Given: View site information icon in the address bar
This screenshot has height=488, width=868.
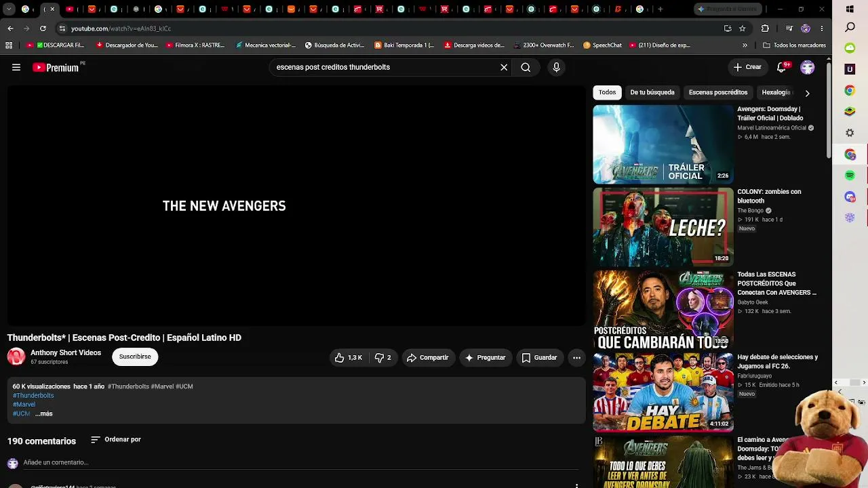Looking at the screenshot, I should click(62, 28).
